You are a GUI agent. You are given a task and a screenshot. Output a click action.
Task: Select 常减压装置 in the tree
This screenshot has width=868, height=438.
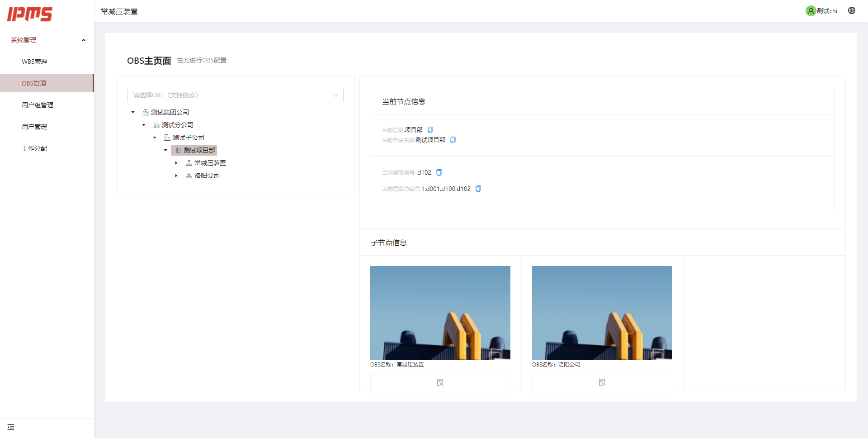210,163
